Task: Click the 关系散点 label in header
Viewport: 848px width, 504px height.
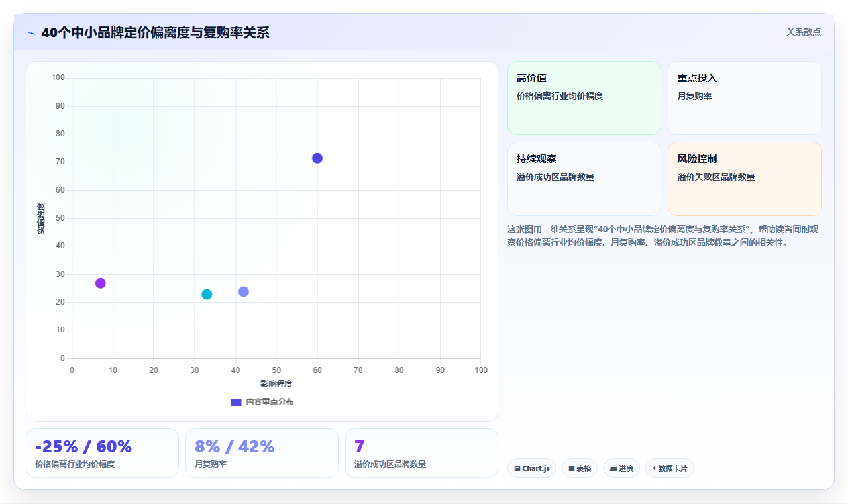Action: 804,32
